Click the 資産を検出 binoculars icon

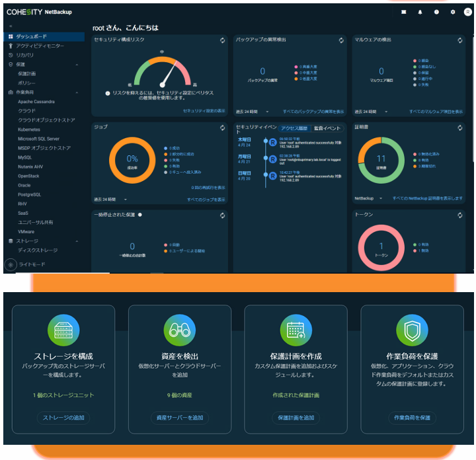coord(180,330)
